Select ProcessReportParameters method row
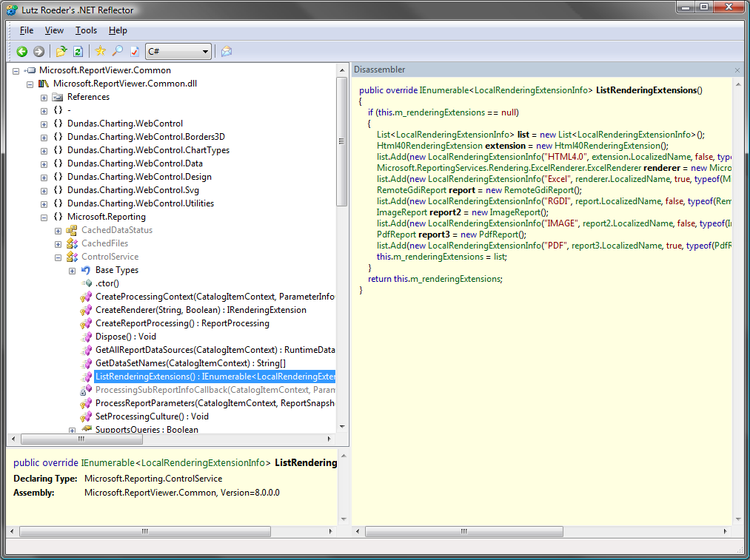750x560 pixels. [x=215, y=403]
